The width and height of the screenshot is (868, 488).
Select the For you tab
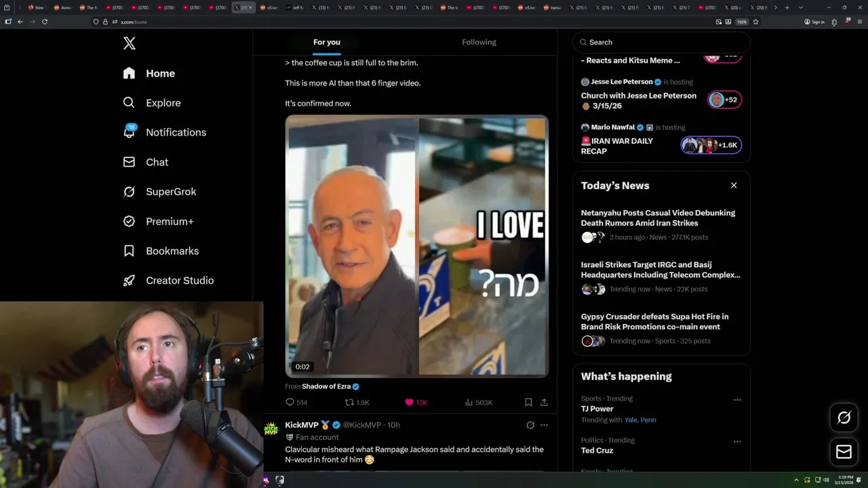327,42
